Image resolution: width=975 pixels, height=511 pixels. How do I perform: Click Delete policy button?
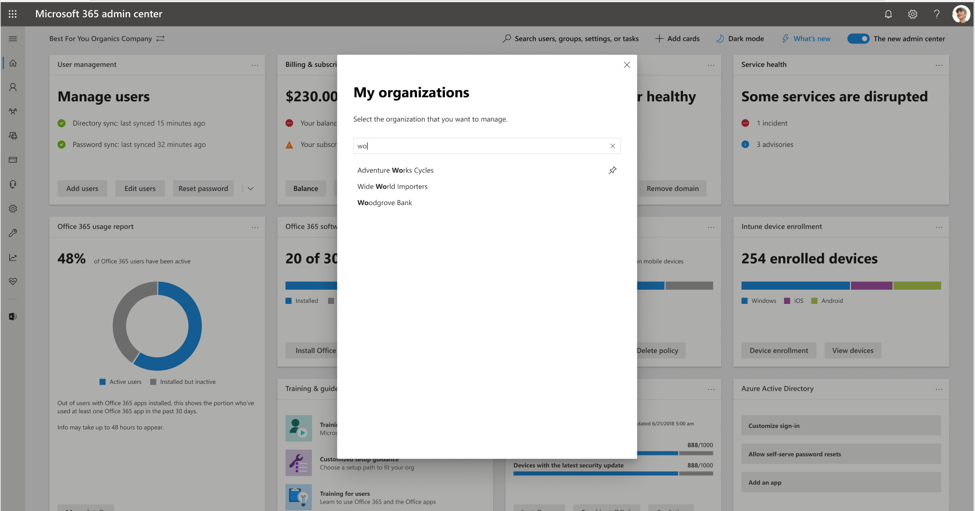tap(659, 351)
